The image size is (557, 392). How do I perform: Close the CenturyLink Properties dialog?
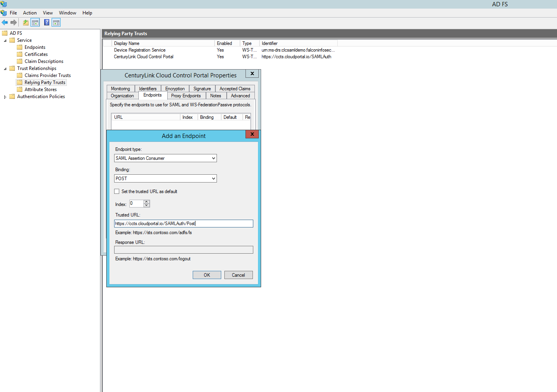coord(252,73)
